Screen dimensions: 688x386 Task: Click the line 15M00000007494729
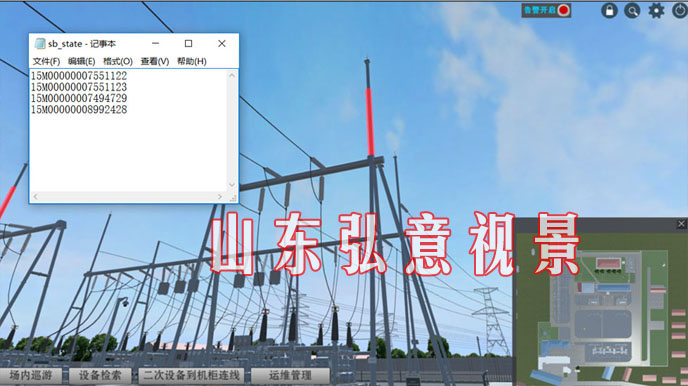pos(79,98)
